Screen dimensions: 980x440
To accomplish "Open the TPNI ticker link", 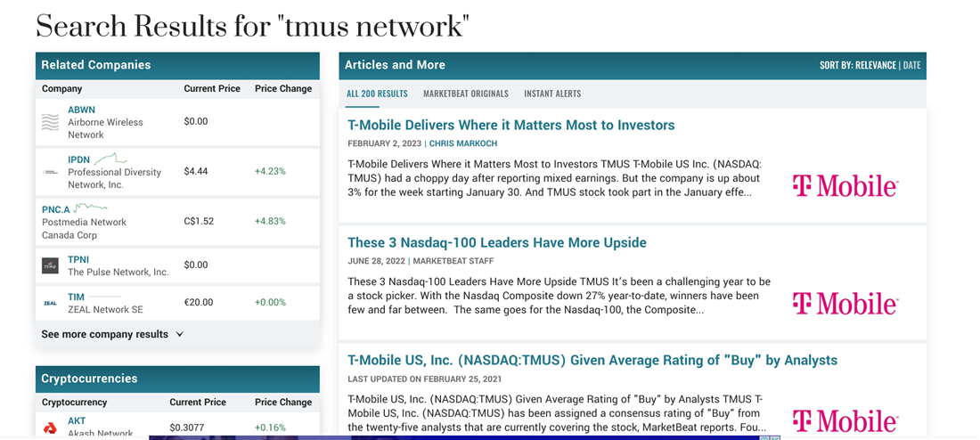I will pyautogui.click(x=78, y=259).
